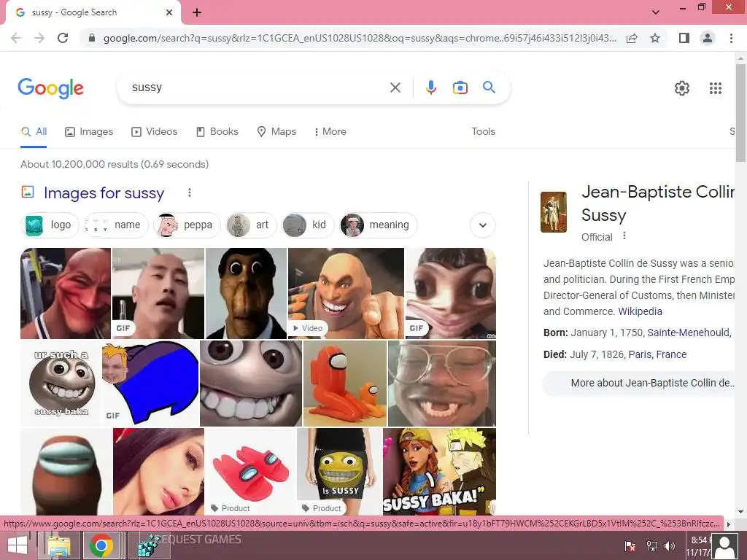Switch to Images results tab
The height and width of the screenshot is (560, 747).
pos(89,132)
